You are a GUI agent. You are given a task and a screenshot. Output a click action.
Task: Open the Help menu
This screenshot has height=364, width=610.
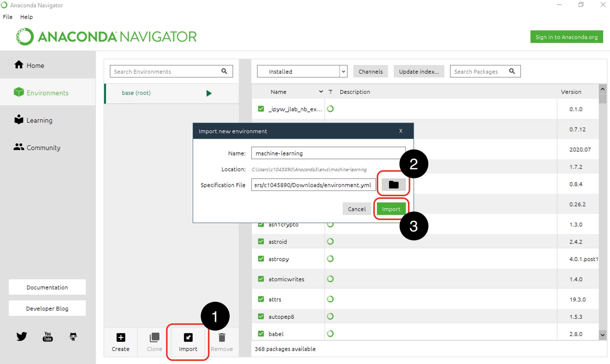26,17
